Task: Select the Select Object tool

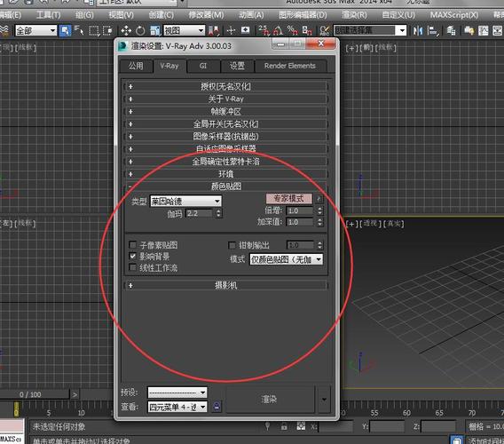Action: pyautogui.click(x=65, y=30)
